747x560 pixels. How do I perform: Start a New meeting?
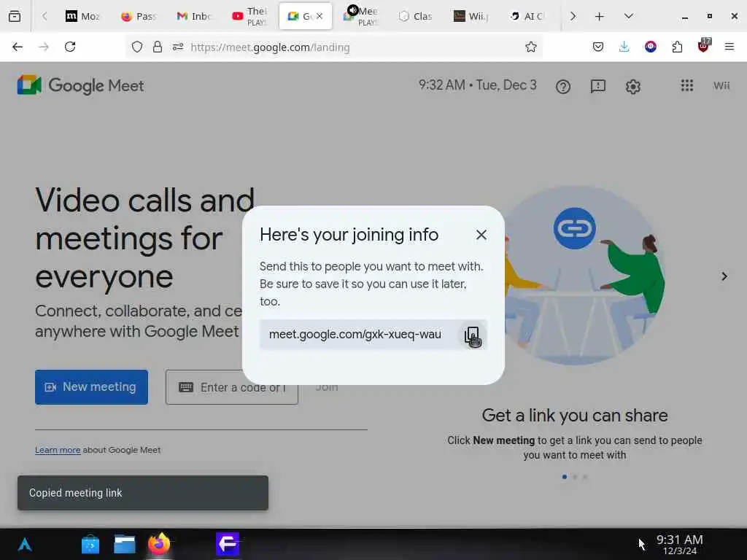pyautogui.click(x=91, y=387)
